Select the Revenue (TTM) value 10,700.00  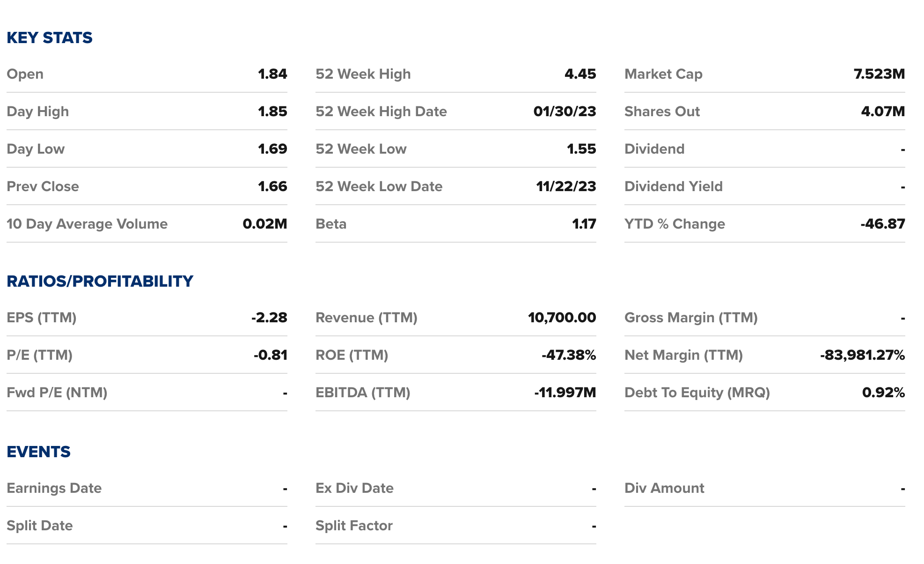562,318
